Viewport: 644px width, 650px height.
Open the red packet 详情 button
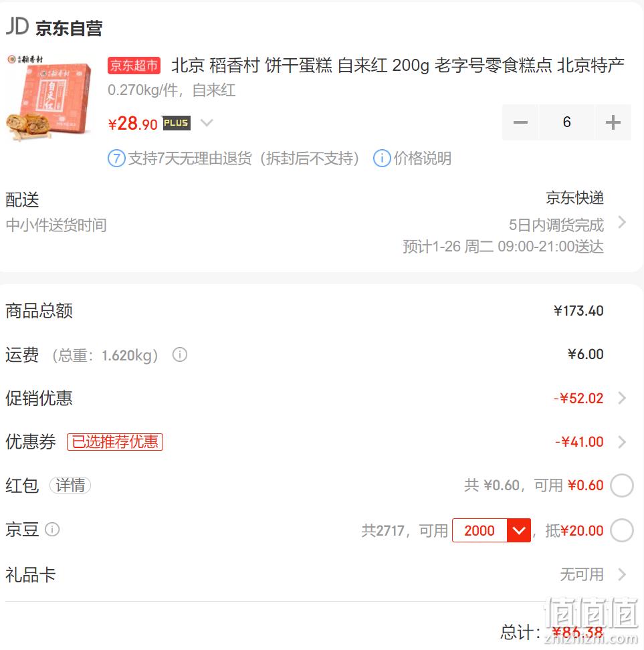(x=70, y=485)
